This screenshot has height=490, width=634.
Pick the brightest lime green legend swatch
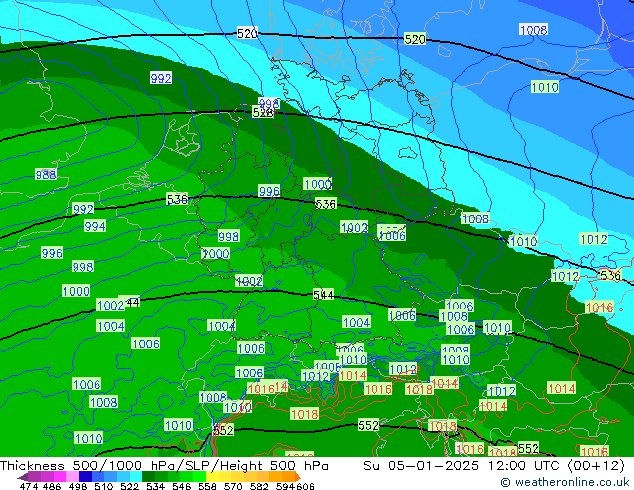[x=199, y=477]
